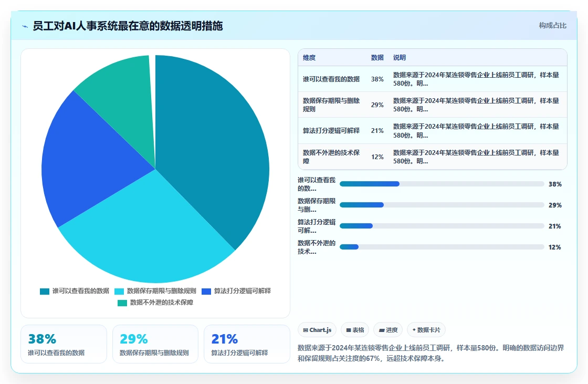Click the 12% progress bar
This screenshot has width=588, height=384.
click(442, 247)
